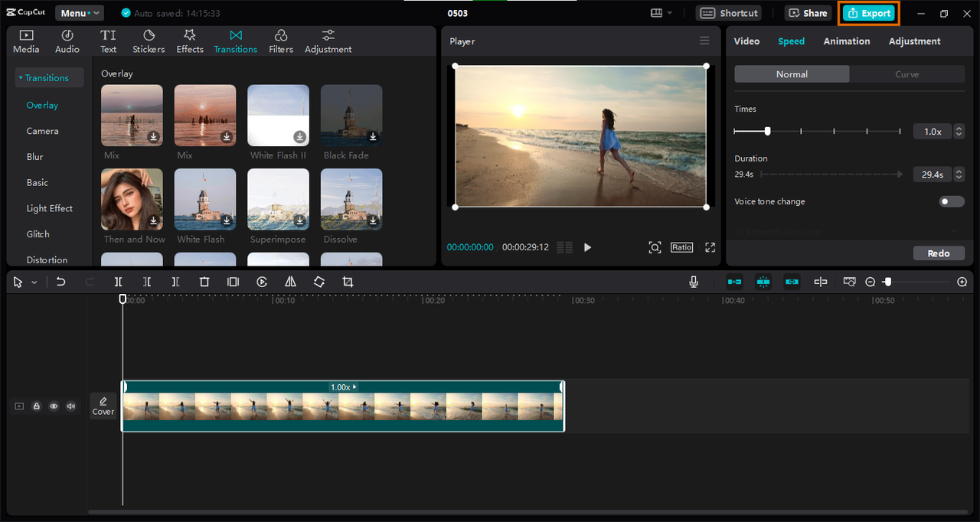Start voice recording with microphone icon
The width and height of the screenshot is (980, 522).
pyautogui.click(x=694, y=282)
